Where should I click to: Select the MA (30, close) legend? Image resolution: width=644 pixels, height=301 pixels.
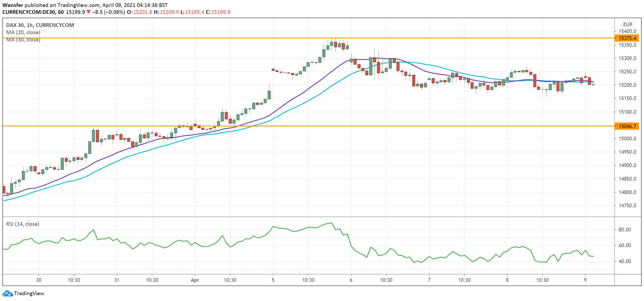[x=23, y=40]
